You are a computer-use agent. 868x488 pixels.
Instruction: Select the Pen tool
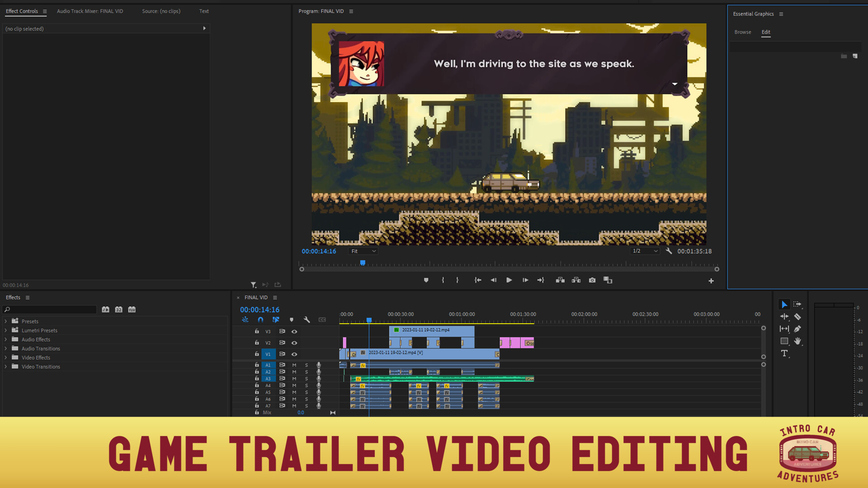tap(797, 329)
